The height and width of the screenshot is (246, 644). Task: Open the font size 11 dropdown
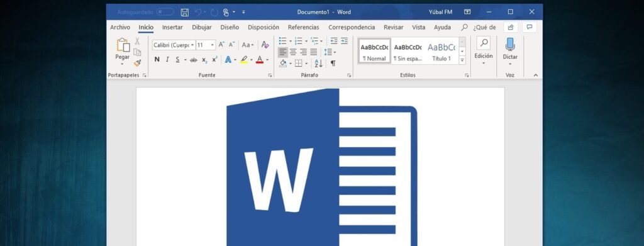[x=206, y=45]
